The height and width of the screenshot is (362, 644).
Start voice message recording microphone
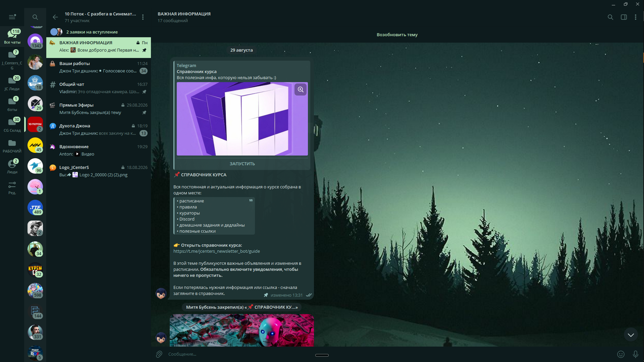point(636,354)
